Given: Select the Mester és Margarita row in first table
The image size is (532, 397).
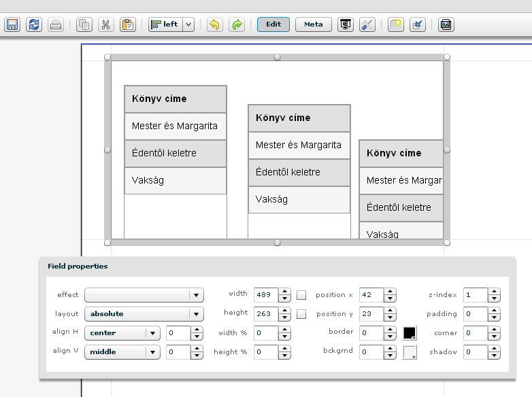Looking at the screenshot, I should [176, 126].
